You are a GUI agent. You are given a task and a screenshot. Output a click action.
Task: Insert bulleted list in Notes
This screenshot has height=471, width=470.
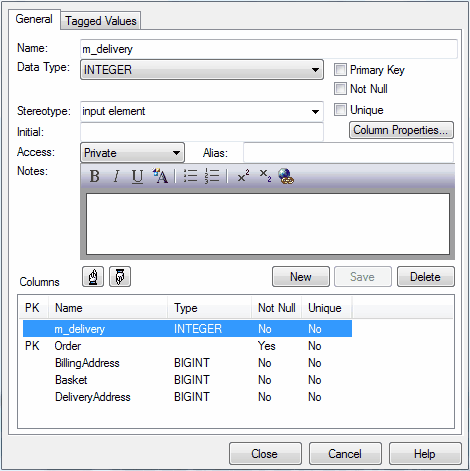[190, 176]
